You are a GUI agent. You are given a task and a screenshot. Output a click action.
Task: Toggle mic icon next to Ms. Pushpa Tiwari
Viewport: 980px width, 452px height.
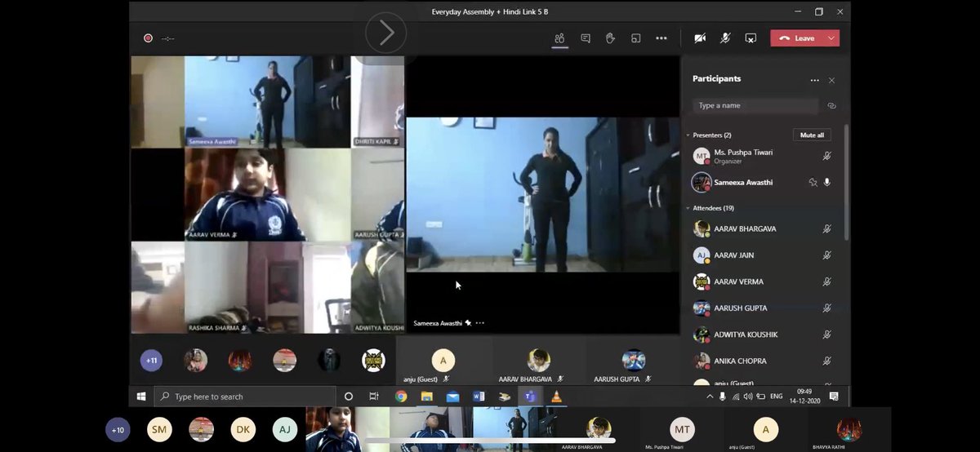point(826,156)
